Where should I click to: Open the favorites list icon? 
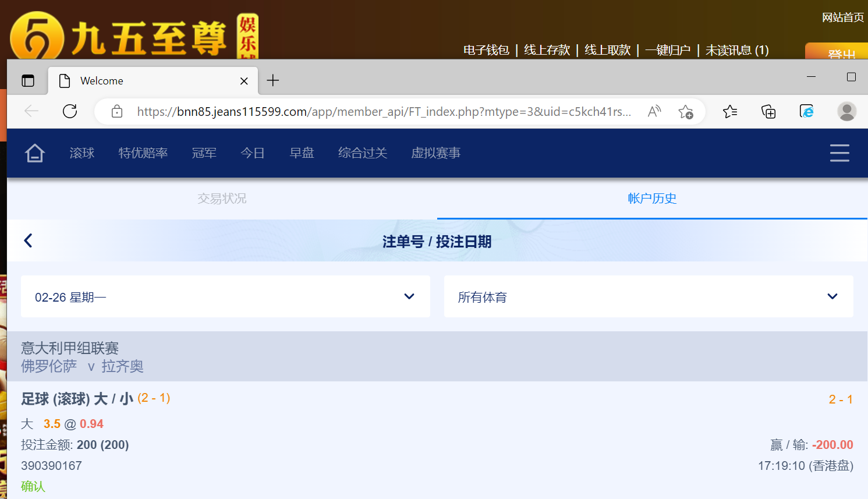[x=730, y=111]
